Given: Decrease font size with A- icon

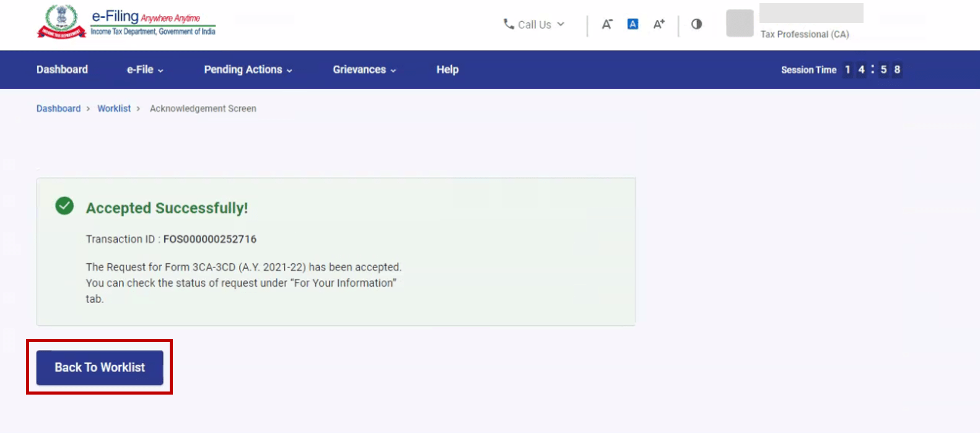Looking at the screenshot, I should (x=607, y=24).
